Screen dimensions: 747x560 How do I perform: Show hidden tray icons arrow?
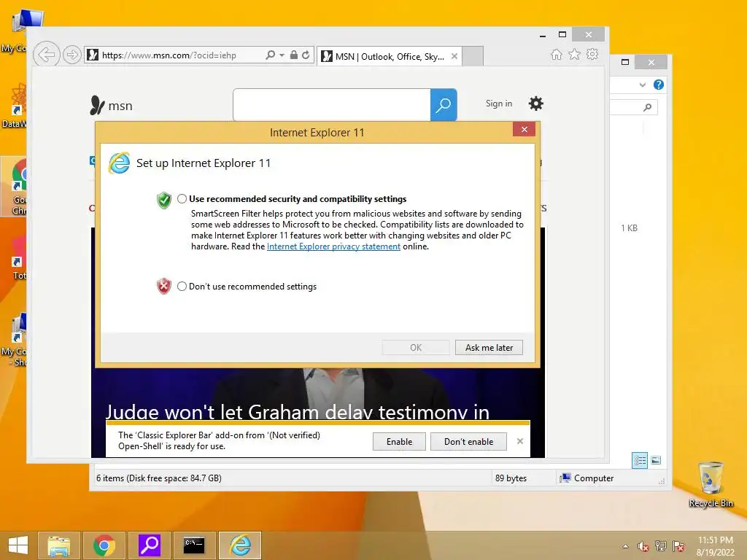[x=625, y=546]
